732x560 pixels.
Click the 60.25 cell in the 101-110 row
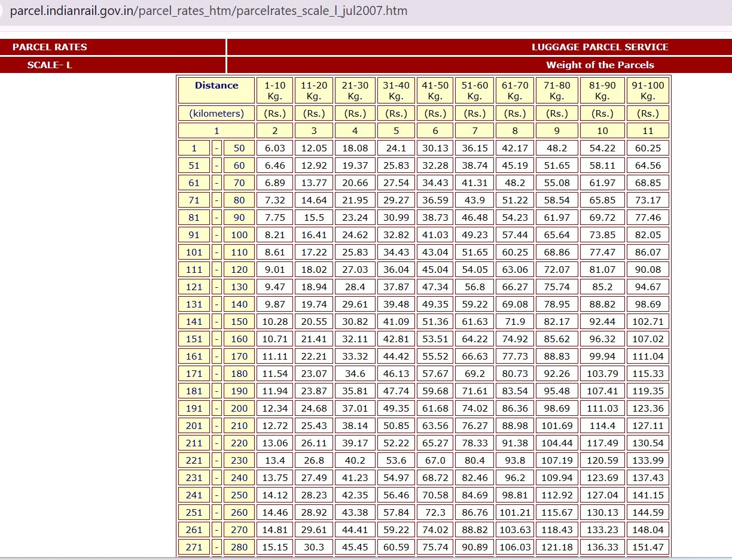click(x=515, y=252)
